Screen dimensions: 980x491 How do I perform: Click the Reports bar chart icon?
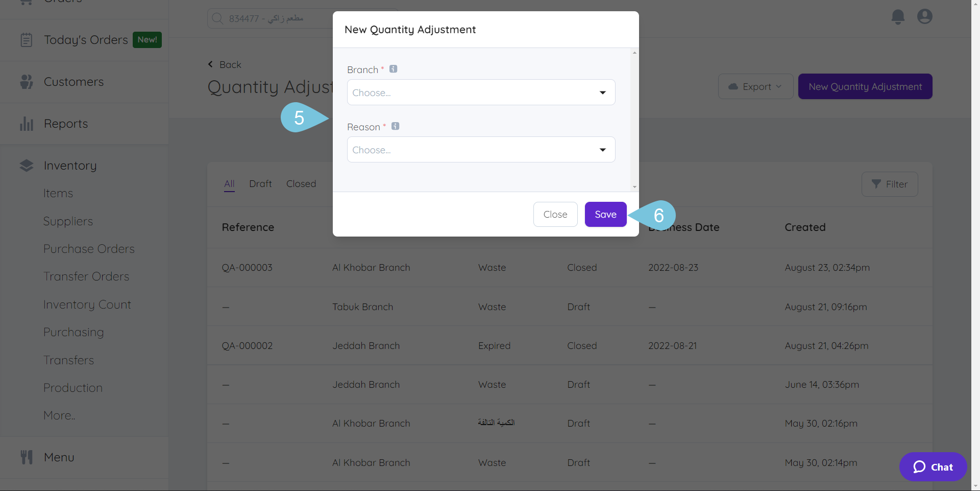click(27, 124)
